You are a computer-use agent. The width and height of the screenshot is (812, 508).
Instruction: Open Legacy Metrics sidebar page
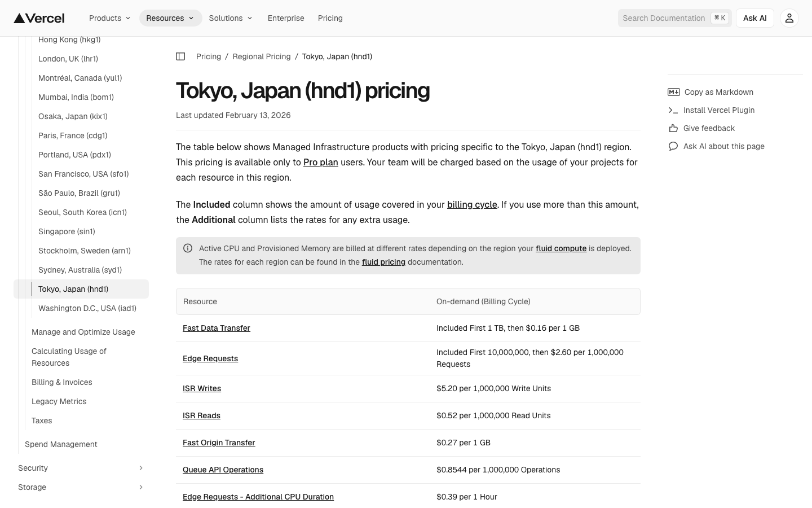point(59,401)
